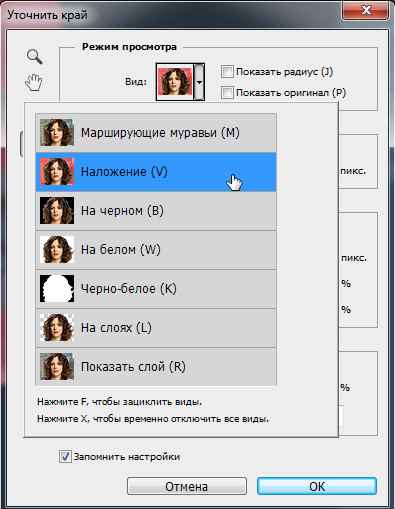The height and width of the screenshot is (509, 395).
Task: Click the current view thumbnail next to Вид
Action: pyautogui.click(x=175, y=82)
